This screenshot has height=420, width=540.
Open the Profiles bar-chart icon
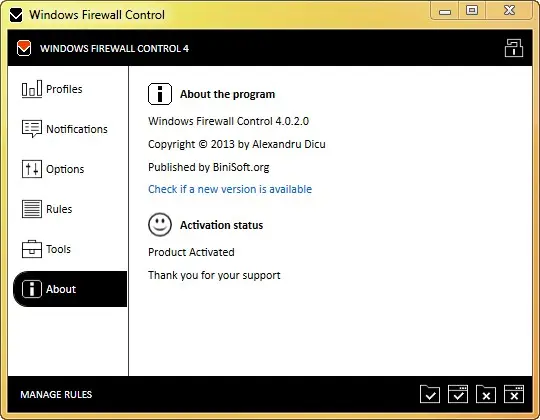(32, 89)
